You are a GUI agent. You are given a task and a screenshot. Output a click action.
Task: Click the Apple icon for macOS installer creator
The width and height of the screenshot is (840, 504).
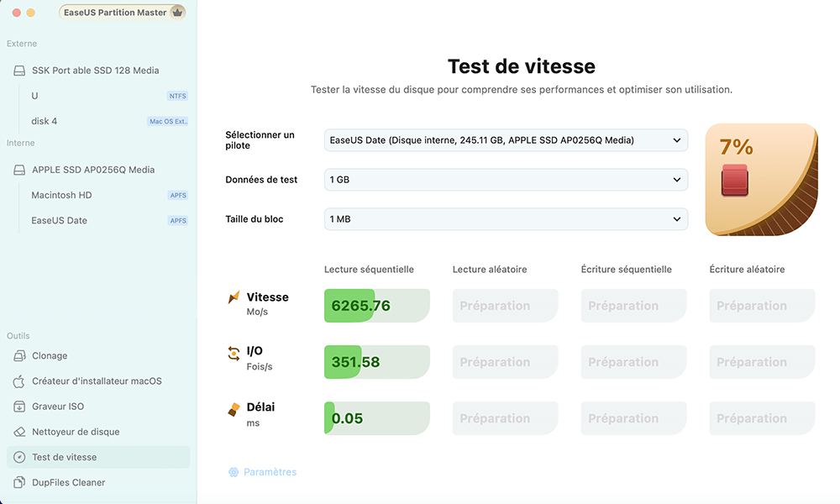pos(19,381)
